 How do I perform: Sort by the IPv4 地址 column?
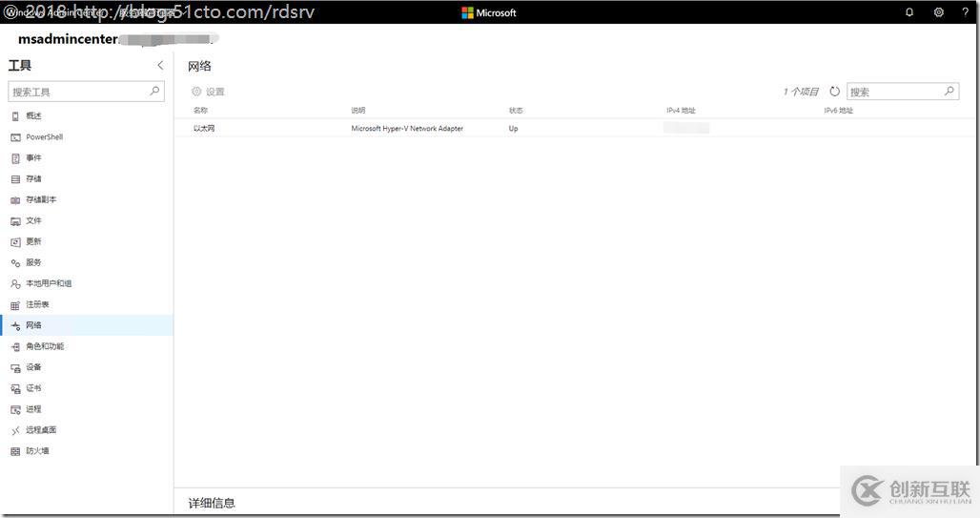click(681, 110)
